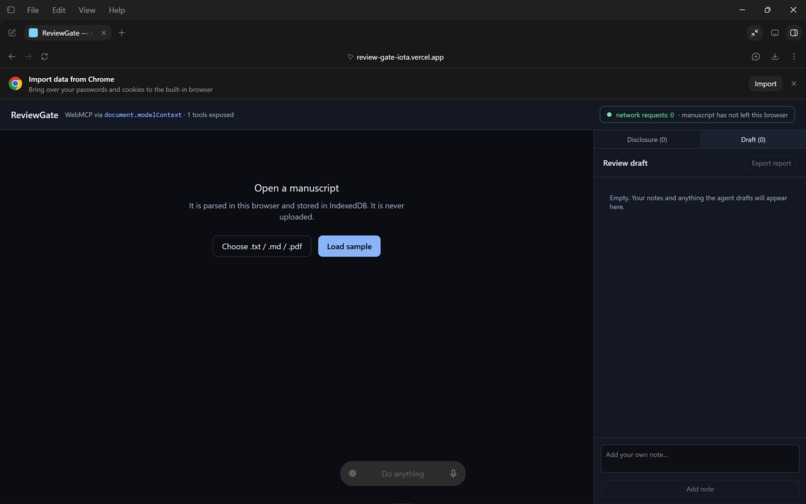Click the picture-in-picture screen icon

[775, 33]
